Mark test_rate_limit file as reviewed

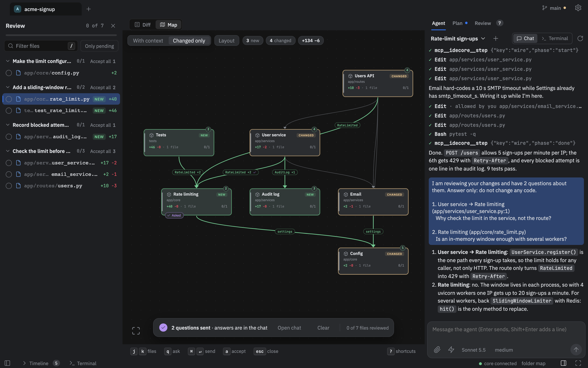[x=9, y=110]
